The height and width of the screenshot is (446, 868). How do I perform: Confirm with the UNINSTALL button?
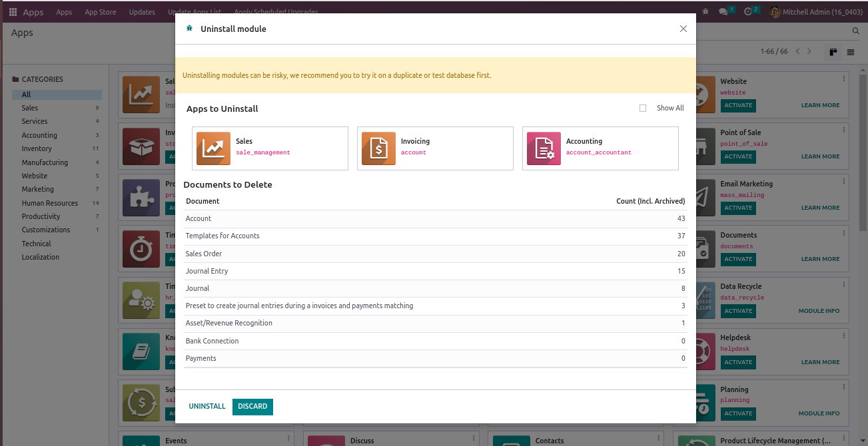pos(207,406)
